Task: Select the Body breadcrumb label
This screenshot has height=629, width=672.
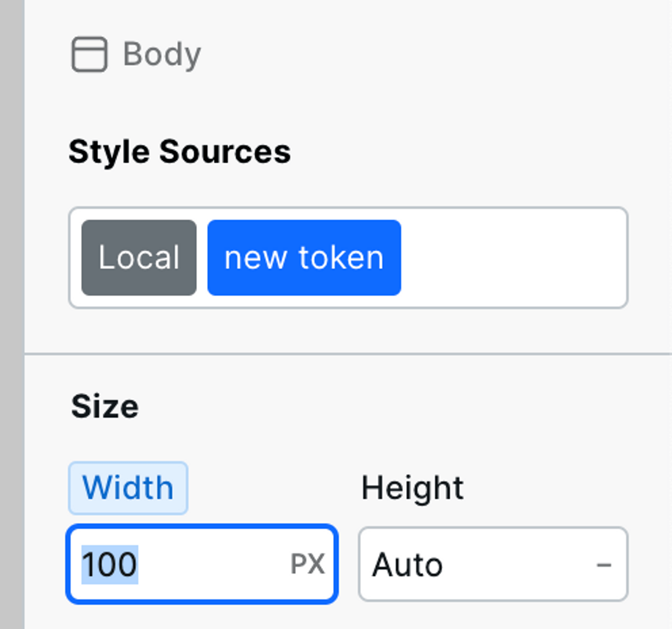Action: (x=162, y=55)
